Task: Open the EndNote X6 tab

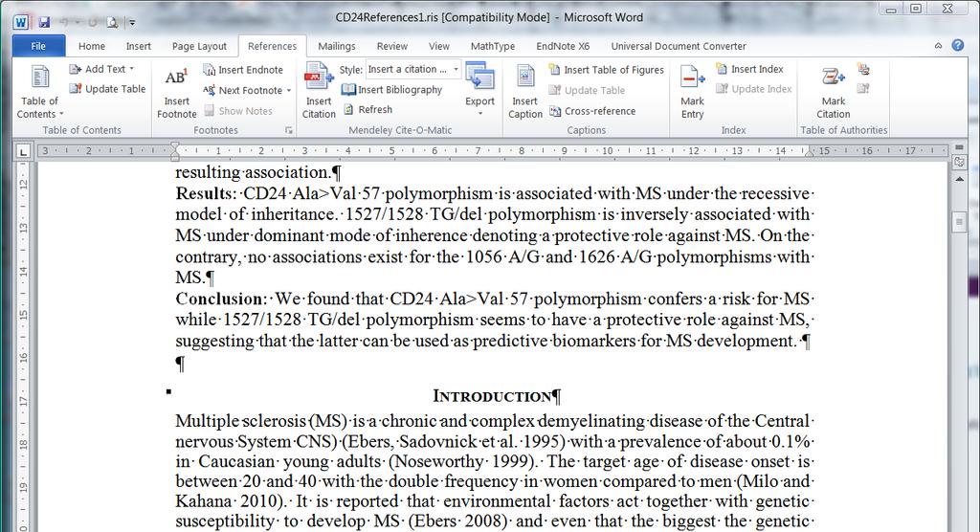Action: (563, 46)
